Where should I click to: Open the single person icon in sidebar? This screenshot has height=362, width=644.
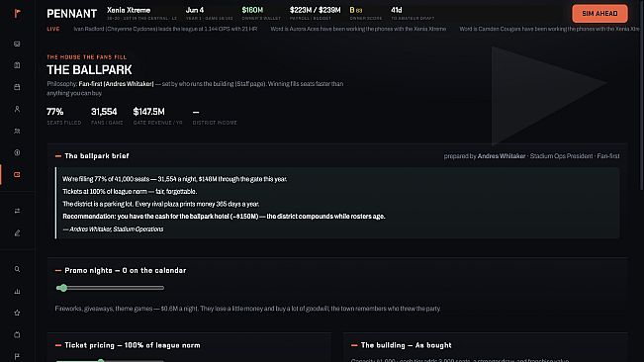[x=17, y=109]
